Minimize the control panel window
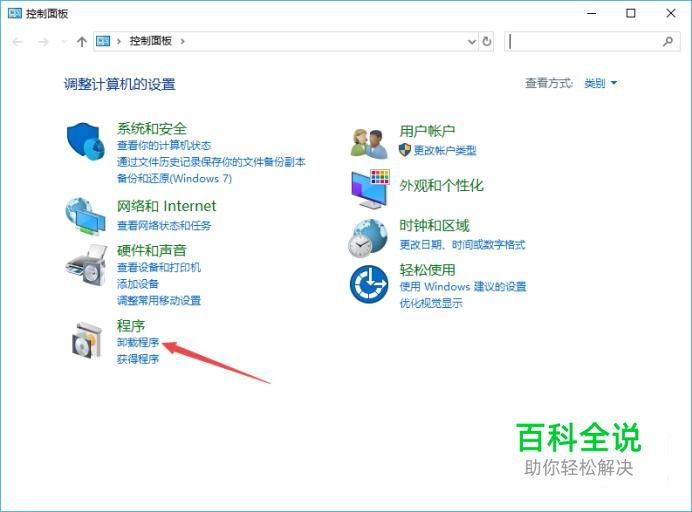 tap(591, 13)
